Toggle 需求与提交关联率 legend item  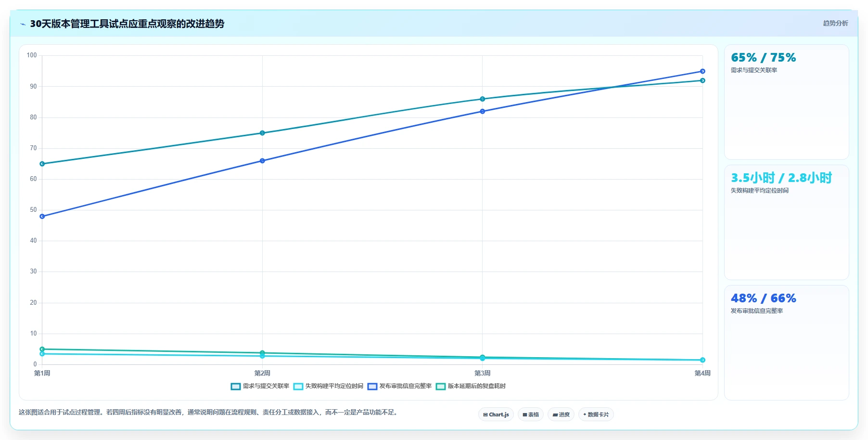[x=260, y=386]
